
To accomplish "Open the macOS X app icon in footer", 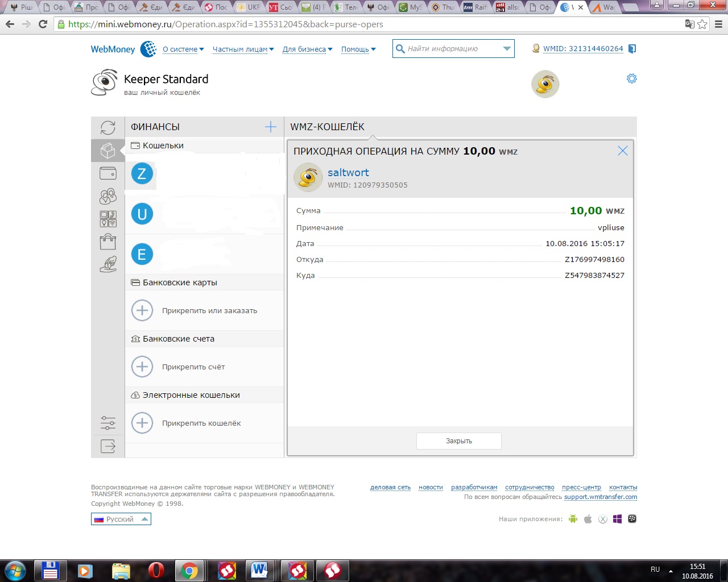I will pos(603,519).
